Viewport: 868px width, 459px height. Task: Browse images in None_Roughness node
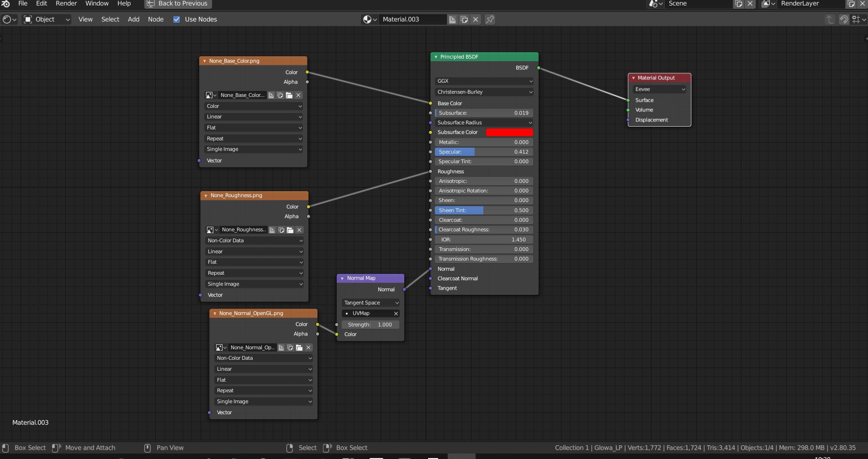[x=212, y=230]
